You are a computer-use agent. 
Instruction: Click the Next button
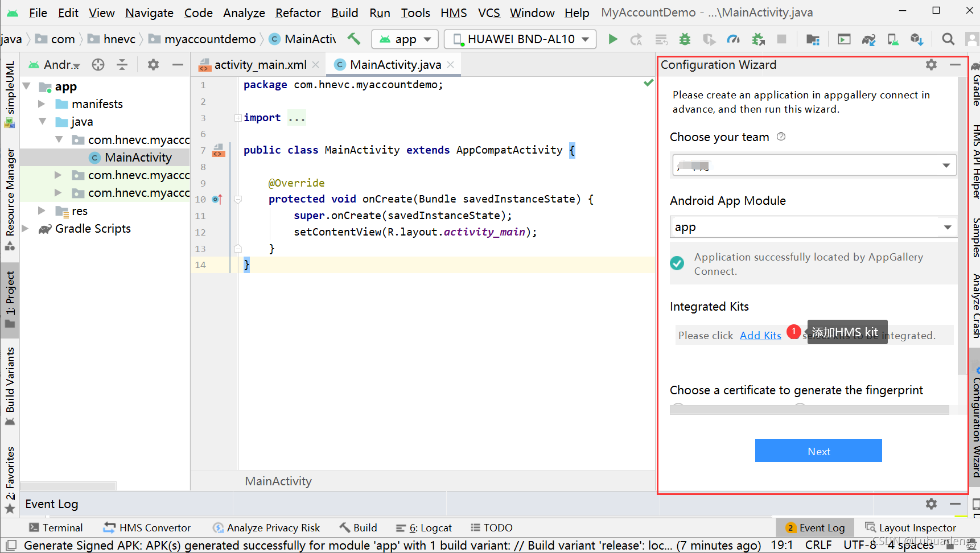click(x=818, y=451)
